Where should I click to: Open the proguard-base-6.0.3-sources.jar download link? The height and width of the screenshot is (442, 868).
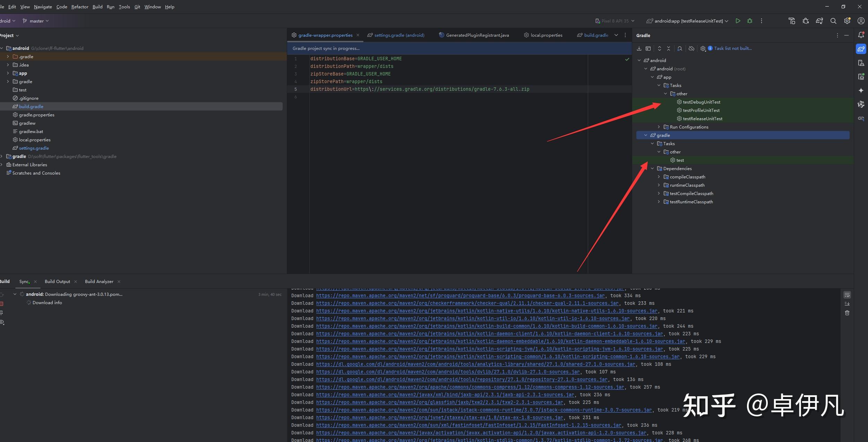(460, 295)
